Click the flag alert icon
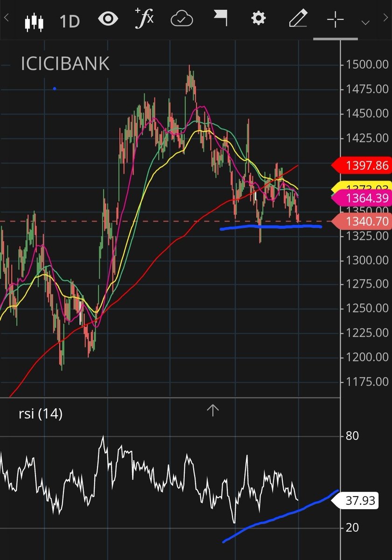This screenshot has height=560, width=392. tap(220, 18)
